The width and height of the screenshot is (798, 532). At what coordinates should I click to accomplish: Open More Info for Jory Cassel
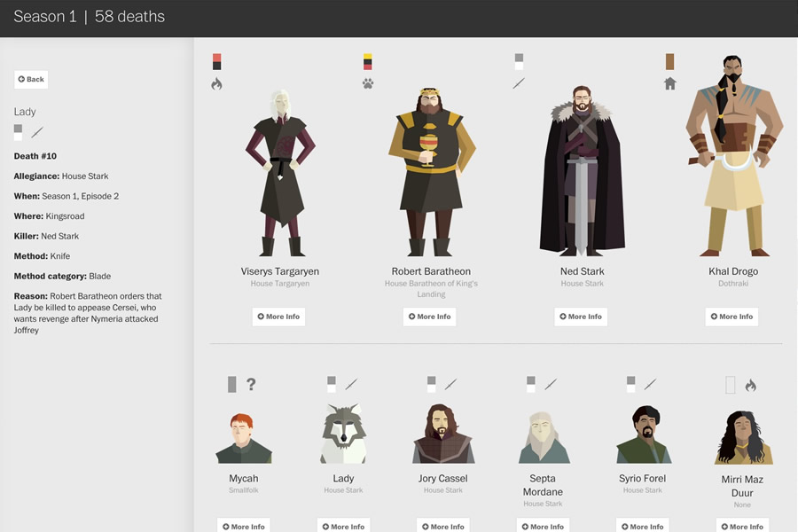tap(443, 526)
